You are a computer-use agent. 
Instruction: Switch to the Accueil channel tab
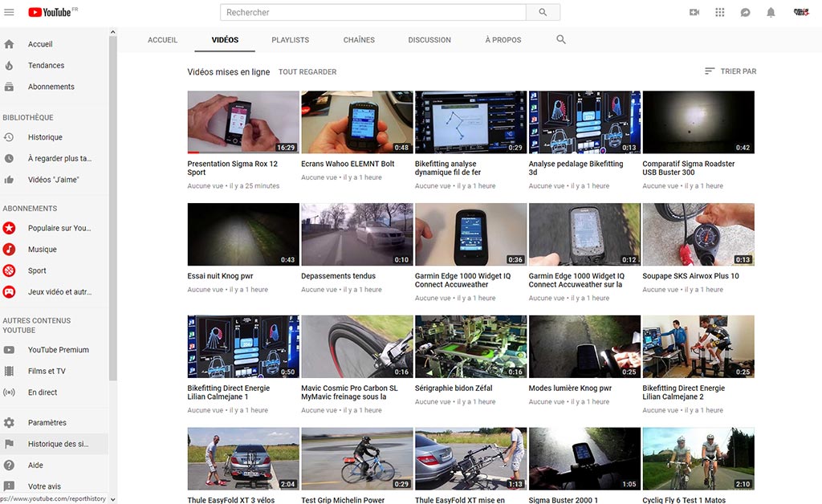(162, 40)
